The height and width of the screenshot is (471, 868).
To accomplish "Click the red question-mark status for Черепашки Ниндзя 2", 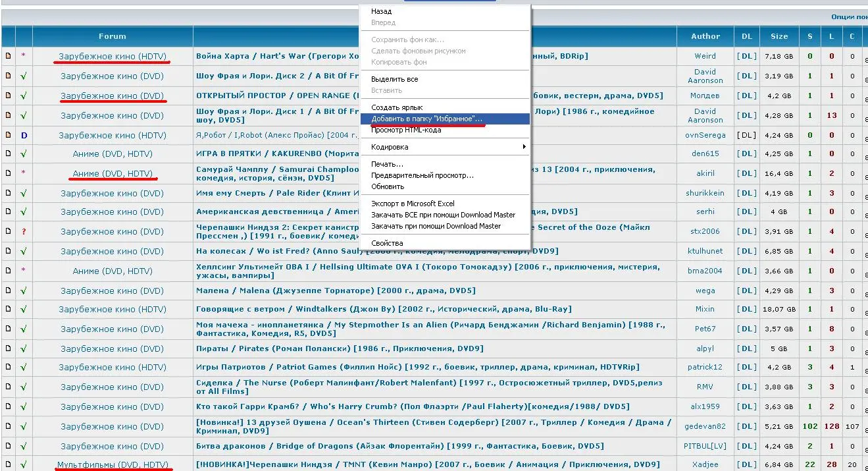I will point(24,231).
